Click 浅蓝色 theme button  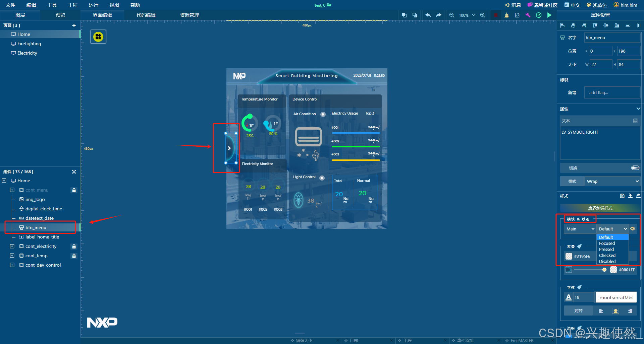click(597, 5)
